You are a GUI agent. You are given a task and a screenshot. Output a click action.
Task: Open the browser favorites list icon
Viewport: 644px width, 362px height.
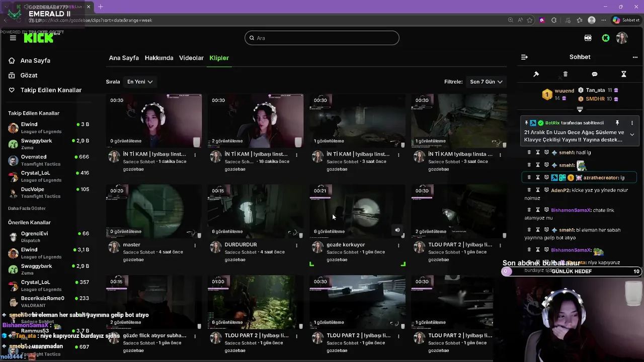click(579, 20)
